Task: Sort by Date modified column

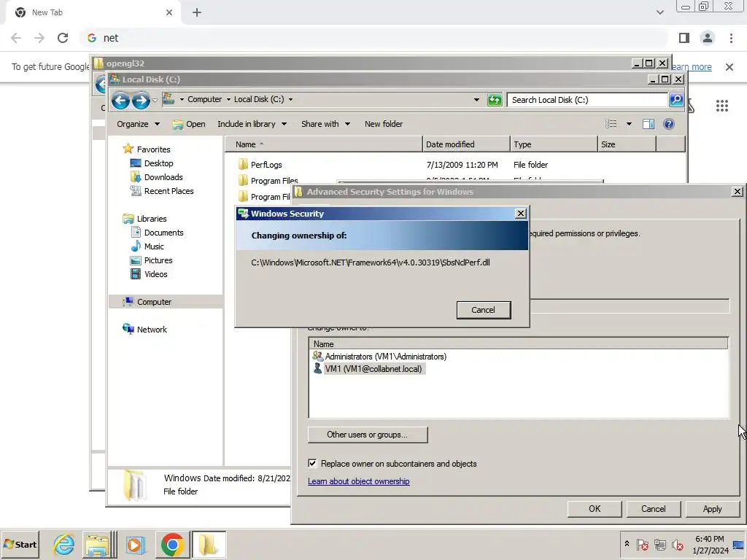Action: point(466,144)
